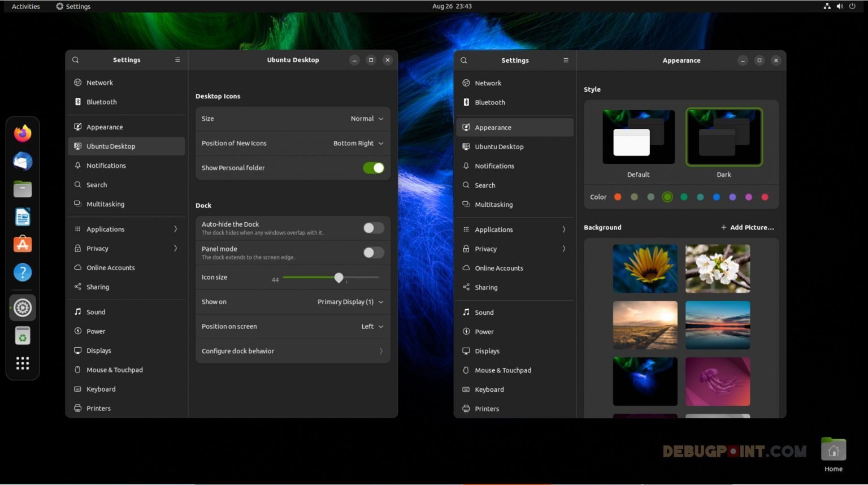Open the Settings app menu in top bar
The height and width of the screenshot is (485, 868).
point(73,6)
